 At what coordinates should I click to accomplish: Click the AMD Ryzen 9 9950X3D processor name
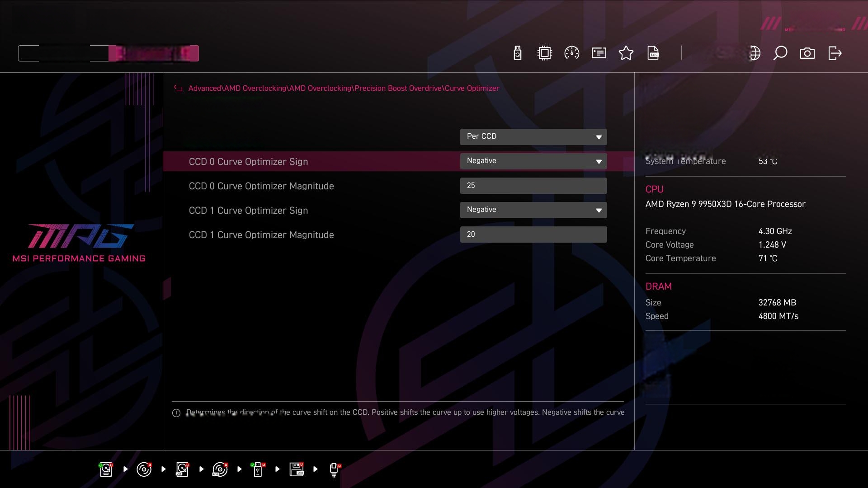pyautogui.click(x=725, y=204)
